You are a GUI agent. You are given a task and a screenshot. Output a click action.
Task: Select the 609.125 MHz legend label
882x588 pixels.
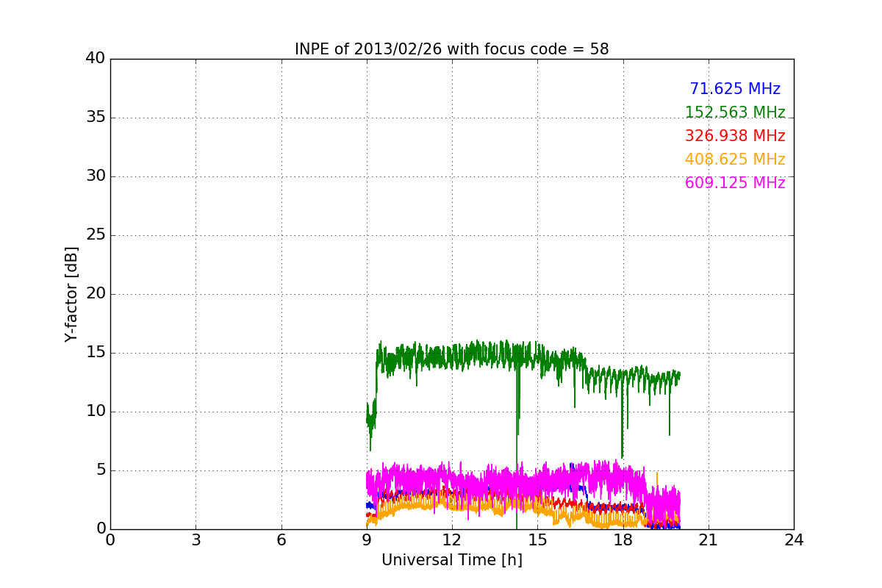click(735, 183)
